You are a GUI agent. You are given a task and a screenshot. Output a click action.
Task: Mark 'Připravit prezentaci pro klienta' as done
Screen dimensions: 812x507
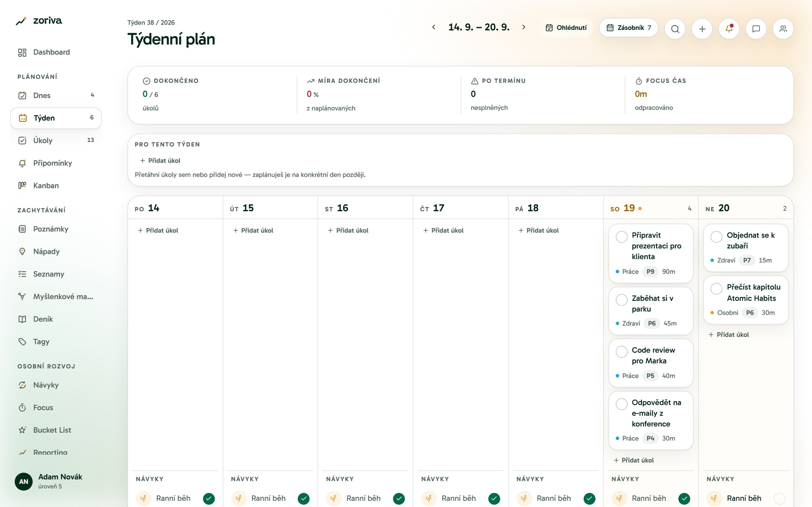click(x=621, y=236)
